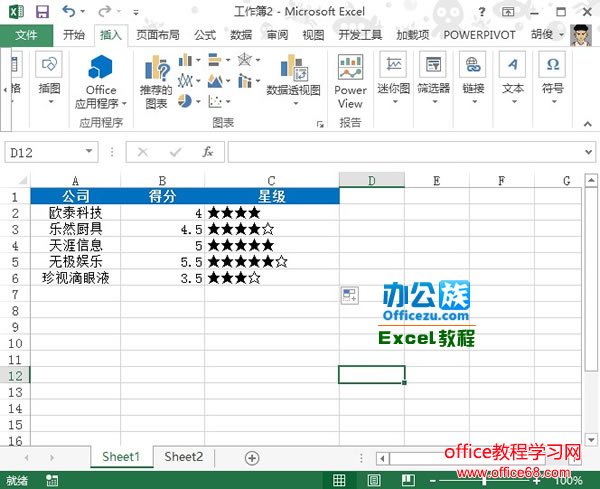Open the user account 胡俊 dropdown
The width and height of the screenshot is (600, 489).
tap(561, 35)
